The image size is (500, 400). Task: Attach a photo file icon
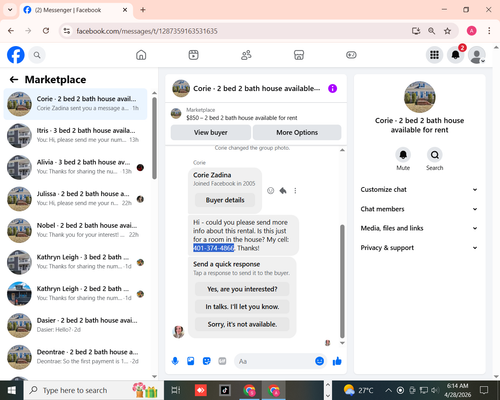[191, 361]
